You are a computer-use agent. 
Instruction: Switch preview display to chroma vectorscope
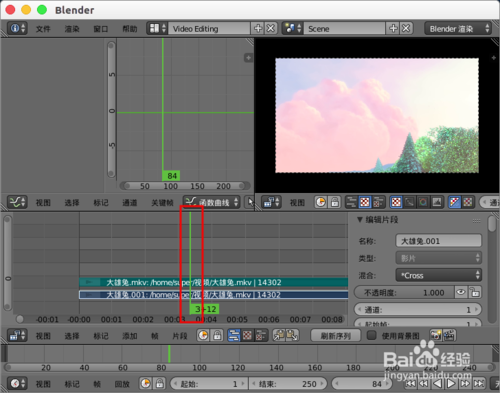[423, 202]
